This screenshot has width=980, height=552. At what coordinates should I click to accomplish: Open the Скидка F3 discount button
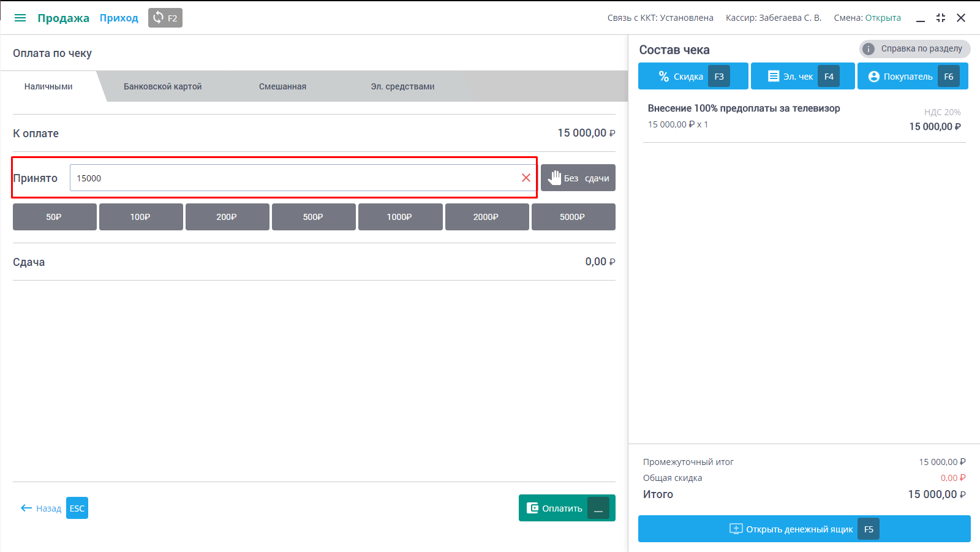(x=693, y=76)
